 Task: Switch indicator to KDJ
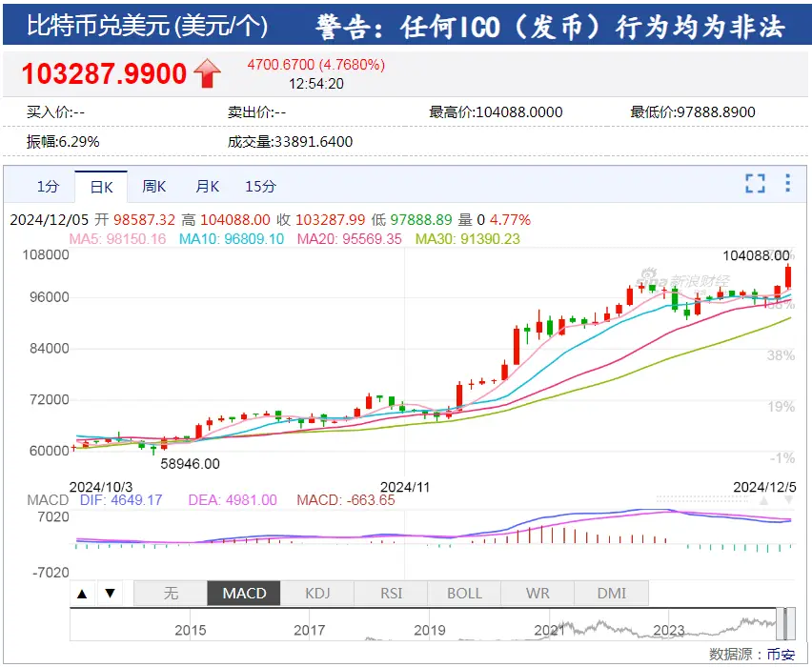(317, 594)
